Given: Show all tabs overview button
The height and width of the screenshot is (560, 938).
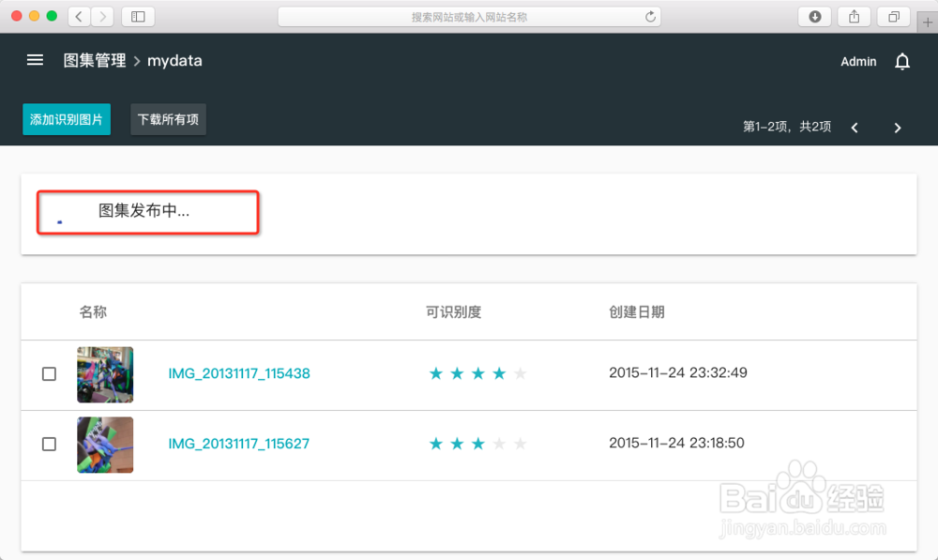Looking at the screenshot, I should pos(894,17).
